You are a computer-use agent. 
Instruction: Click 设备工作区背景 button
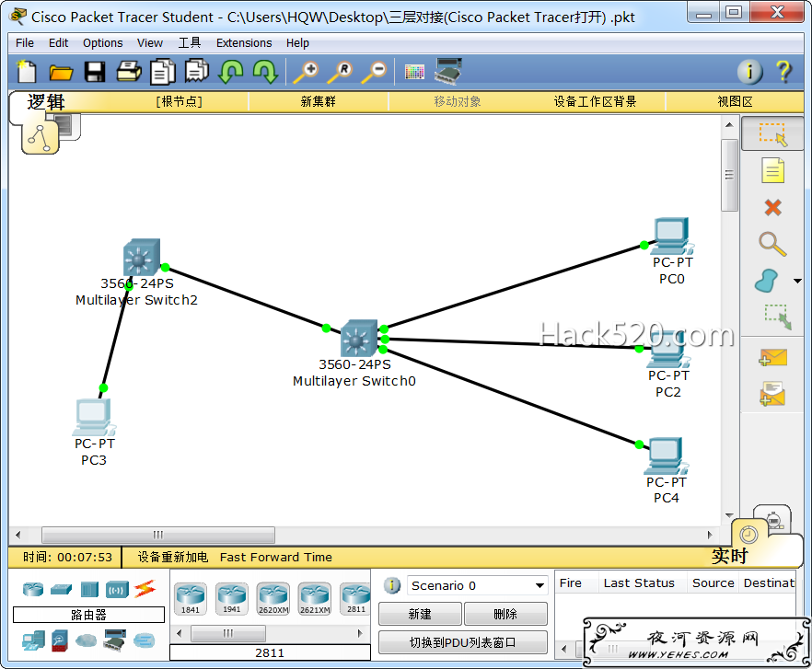click(x=595, y=101)
